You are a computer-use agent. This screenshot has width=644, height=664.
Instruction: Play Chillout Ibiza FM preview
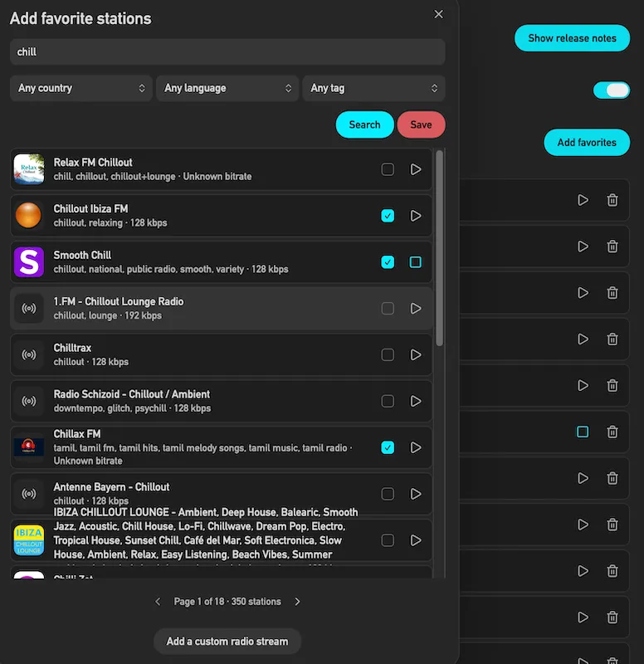(416, 216)
